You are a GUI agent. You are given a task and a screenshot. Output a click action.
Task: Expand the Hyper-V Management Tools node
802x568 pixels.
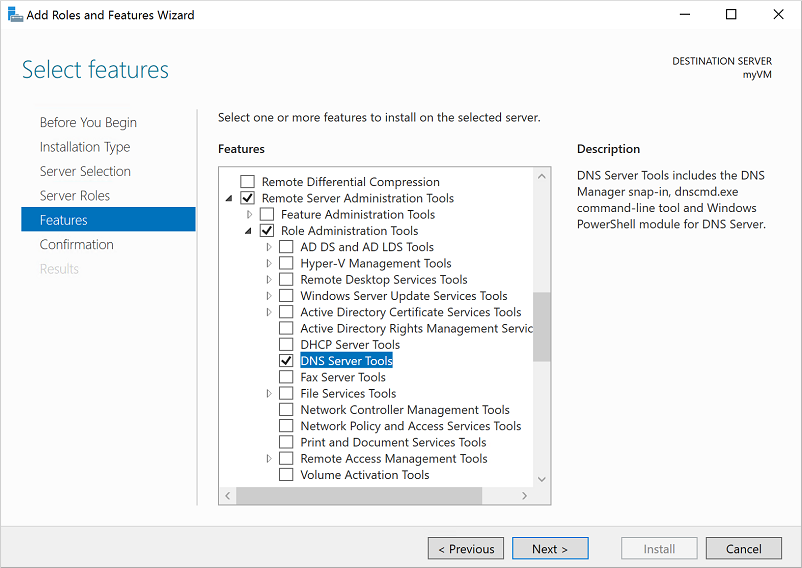pyautogui.click(x=269, y=264)
